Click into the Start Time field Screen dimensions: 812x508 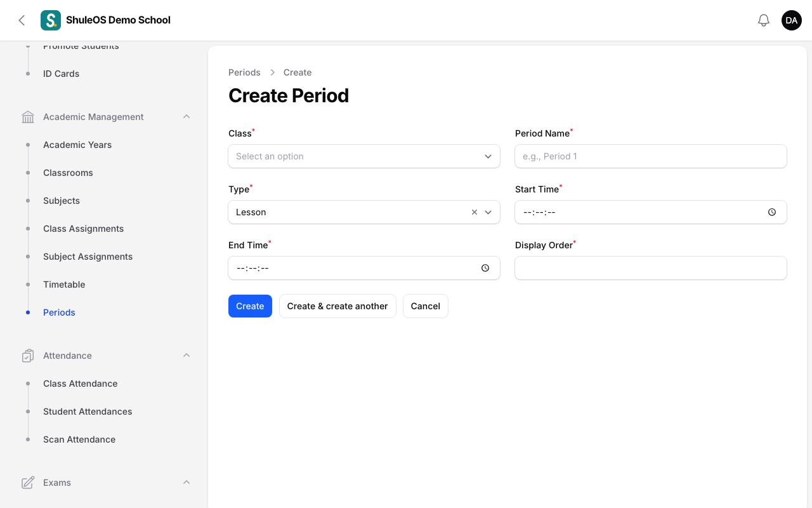pyautogui.click(x=651, y=212)
